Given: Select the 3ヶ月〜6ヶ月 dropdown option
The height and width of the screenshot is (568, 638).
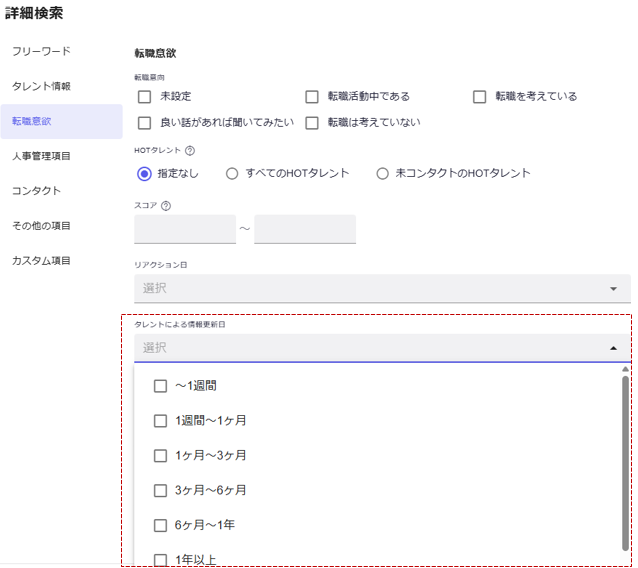Looking at the screenshot, I should (x=161, y=491).
